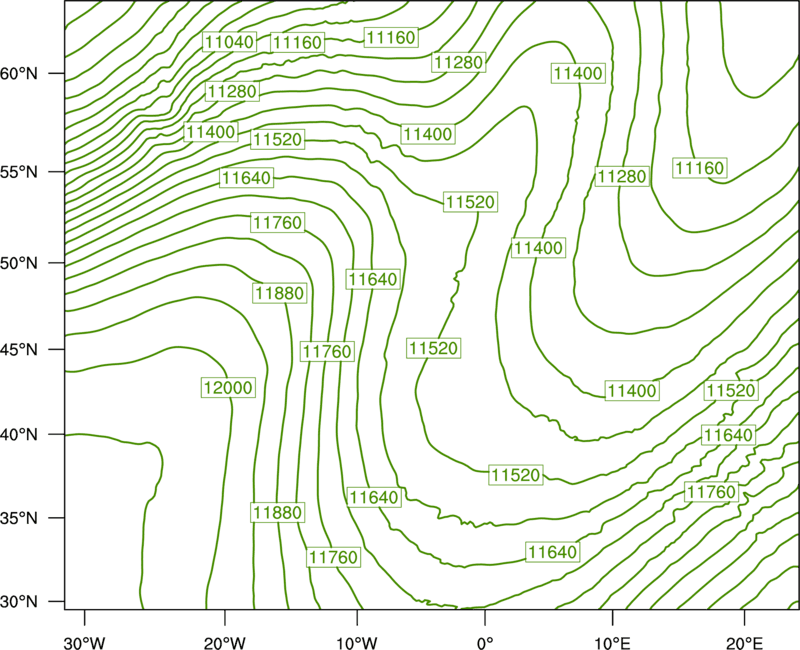The image size is (800, 650).
Task: Click the 11880 contour label near 35°N
Action: (x=278, y=512)
